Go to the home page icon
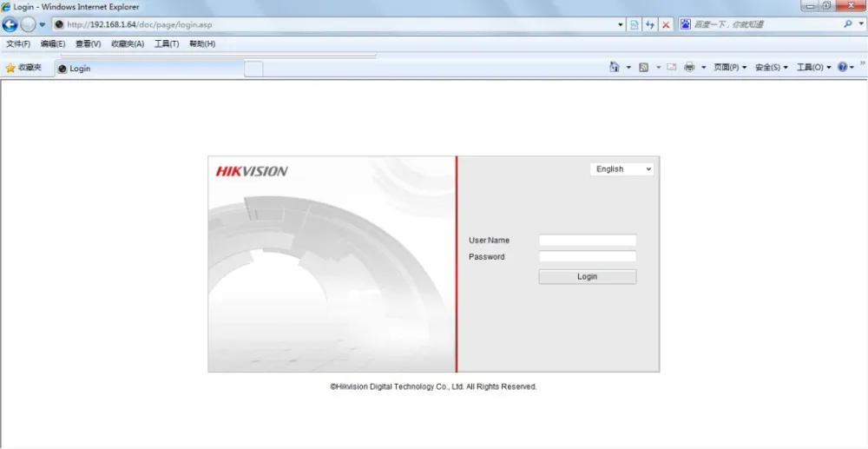The height and width of the screenshot is (449, 868). 615,67
